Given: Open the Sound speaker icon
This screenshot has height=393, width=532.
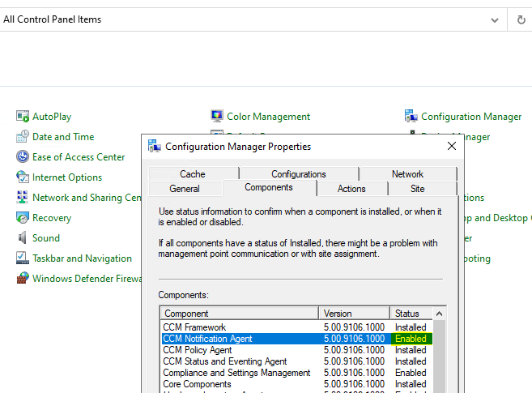Looking at the screenshot, I should (x=23, y=237).
